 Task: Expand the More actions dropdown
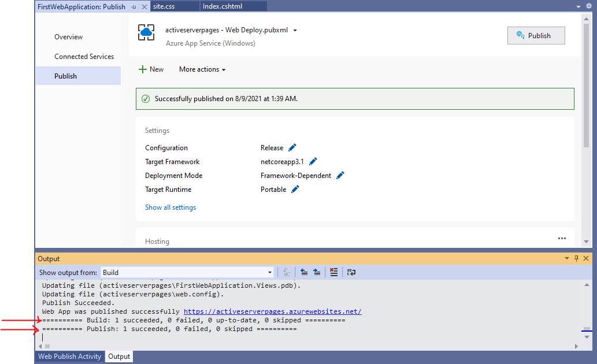(202, 69)
